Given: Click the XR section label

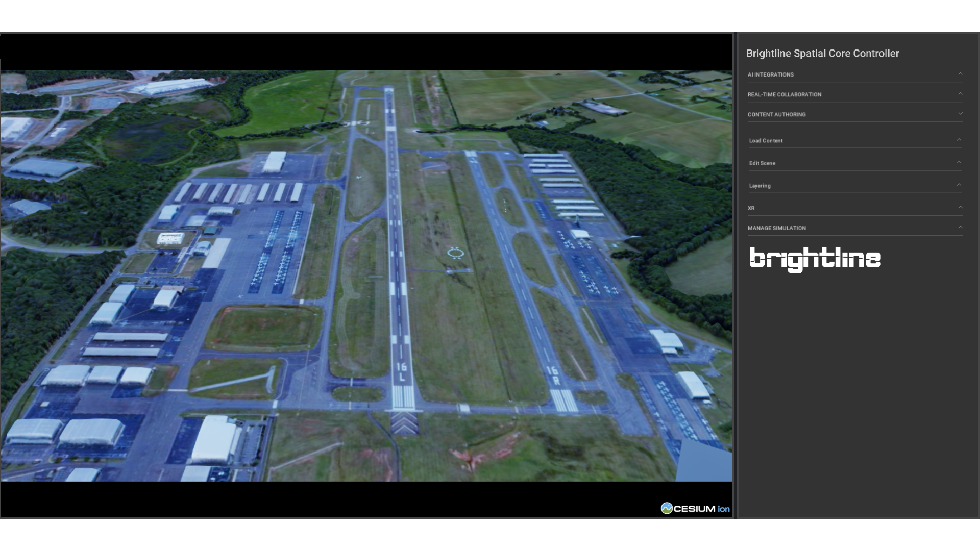Looking at the screenshot, I should point(750,208).
